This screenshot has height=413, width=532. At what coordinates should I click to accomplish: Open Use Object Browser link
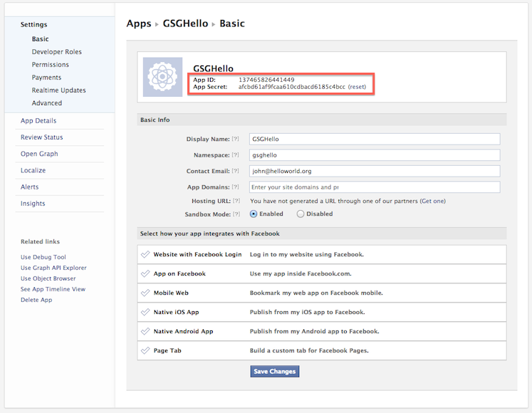click(x=48, y=278)
